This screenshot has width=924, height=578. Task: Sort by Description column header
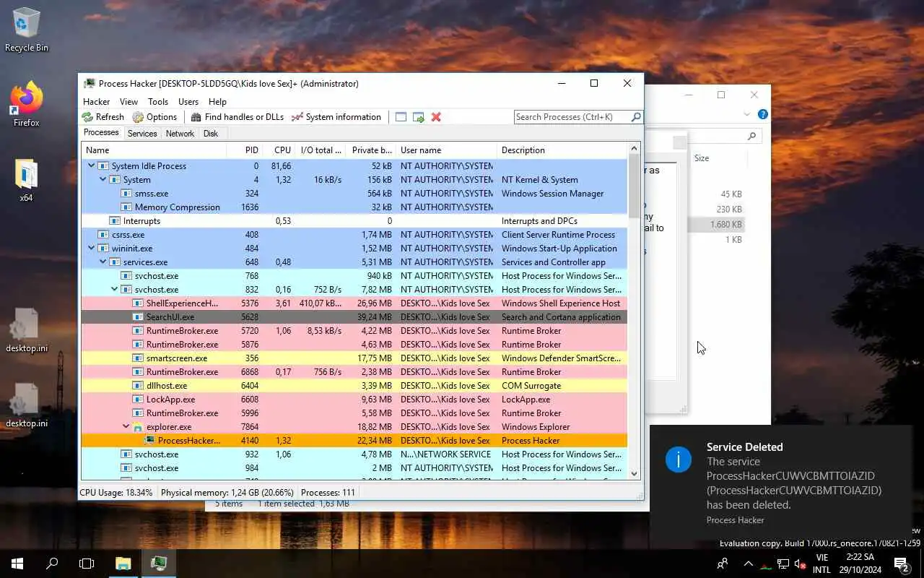(562, 150)
